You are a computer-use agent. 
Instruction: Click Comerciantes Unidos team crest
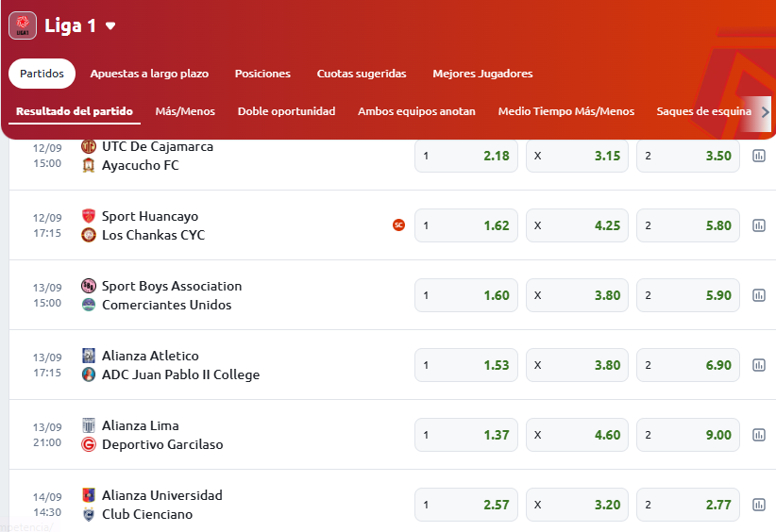pyautogui.click(x=89, y=305)
